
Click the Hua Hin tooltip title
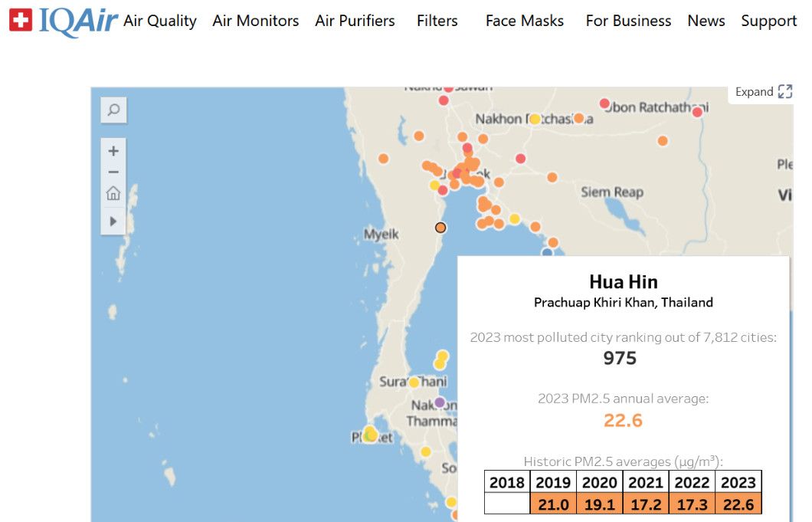tap(624, 282)
